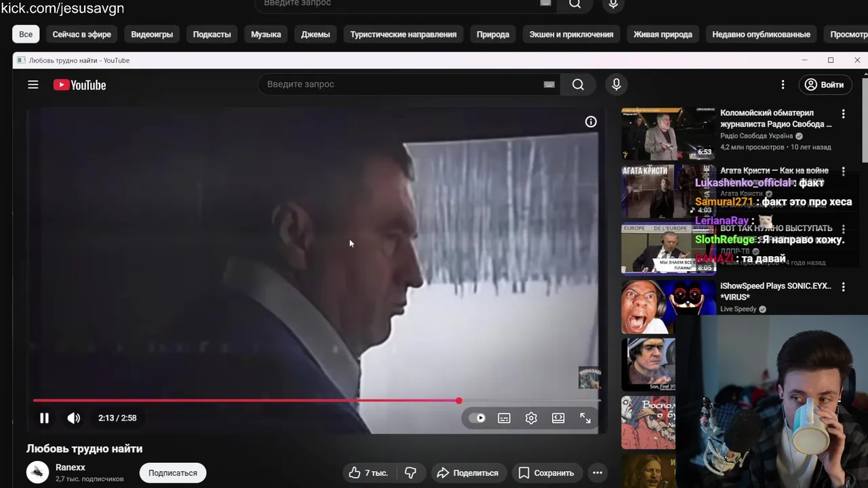Open Агата Кристи video thumbnail
The image size is (868, 488).
click(x=668, y=191)
